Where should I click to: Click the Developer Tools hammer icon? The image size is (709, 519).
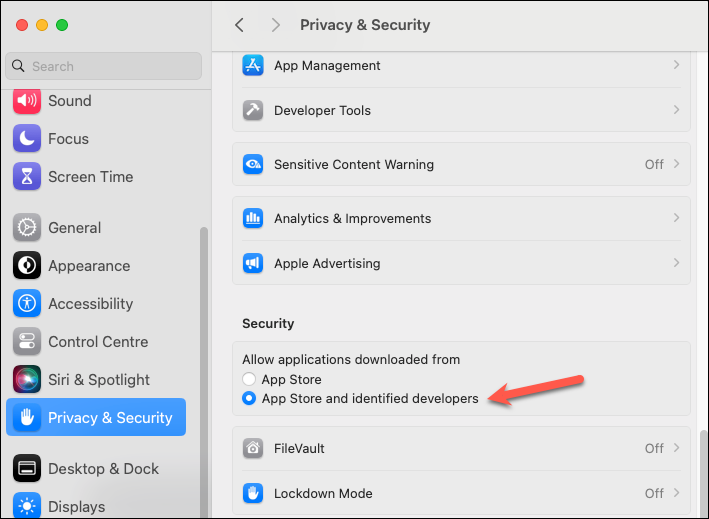pos(253,110)
